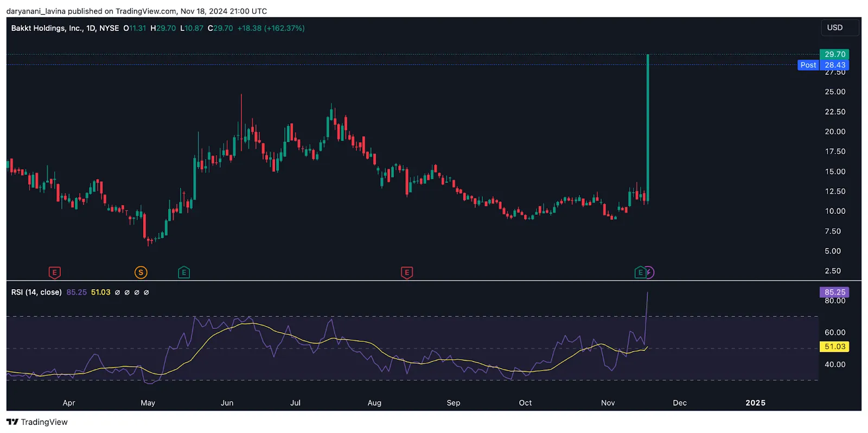
Task: Click the 2.50 price axis label
Action: (x=833, y=271)
